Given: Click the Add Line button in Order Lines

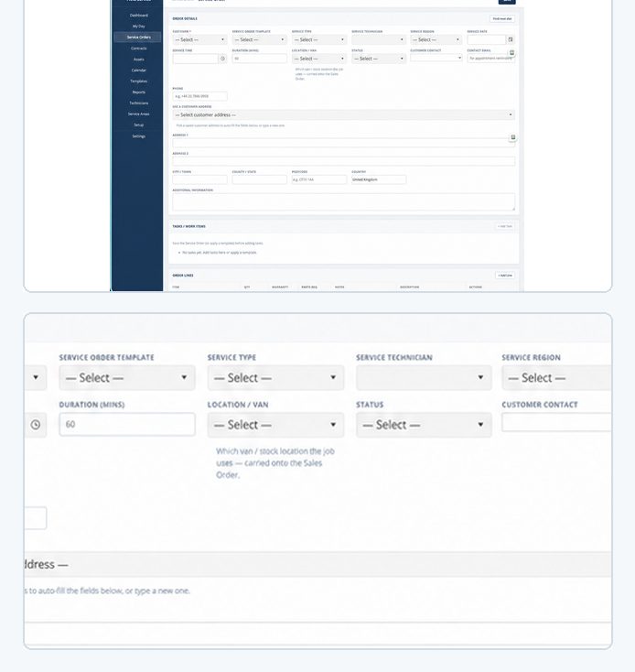Looking at the screenshot, I should [505, 276].
